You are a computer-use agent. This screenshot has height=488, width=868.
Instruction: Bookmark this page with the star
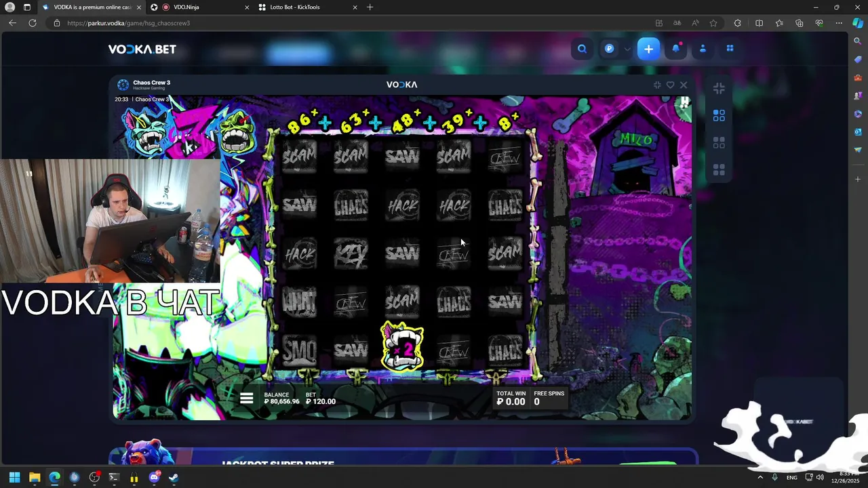pos(713,23)
